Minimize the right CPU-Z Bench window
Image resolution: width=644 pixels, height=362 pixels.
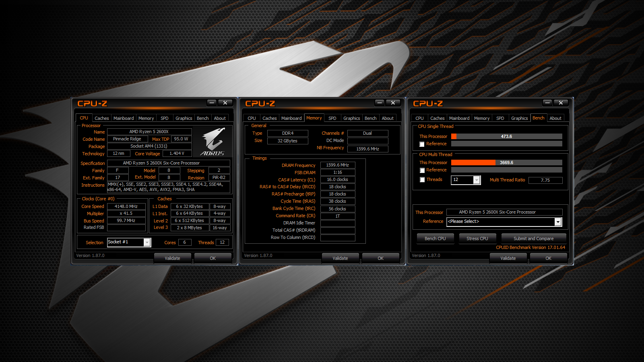click(547, 103)
